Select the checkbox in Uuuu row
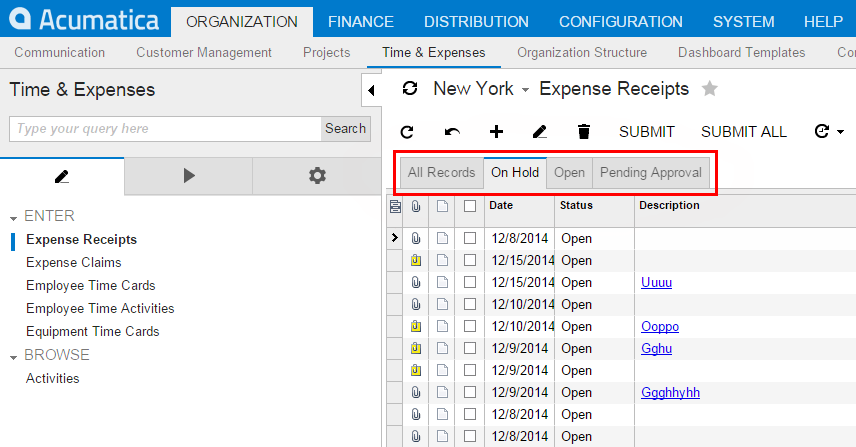Viewport: 856px width, 447px height. 470,282
